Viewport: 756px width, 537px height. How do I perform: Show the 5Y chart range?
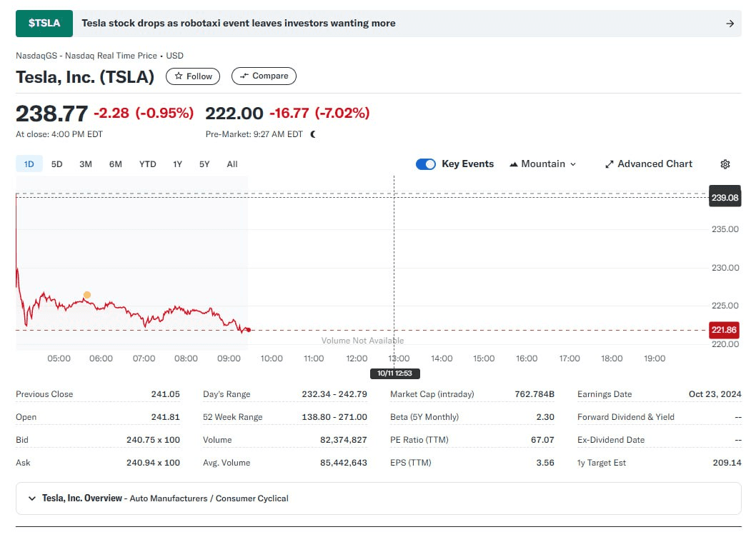[204, 164]
